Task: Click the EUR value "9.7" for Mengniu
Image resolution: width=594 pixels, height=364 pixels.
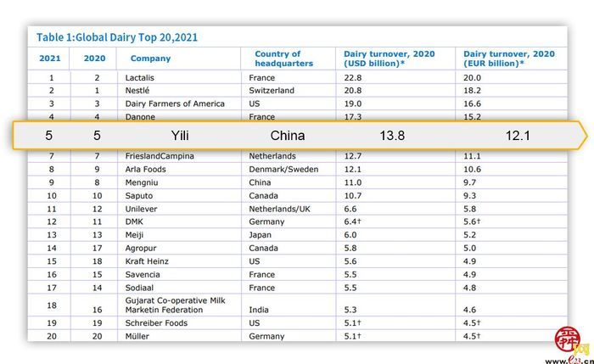Action: [470, 182]
